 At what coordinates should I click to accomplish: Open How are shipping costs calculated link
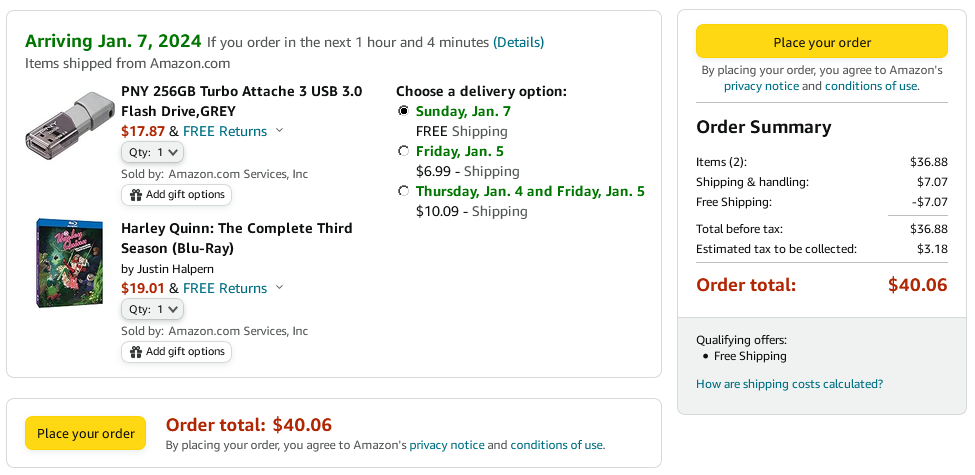pyautogui.click(x=789, y=384)
